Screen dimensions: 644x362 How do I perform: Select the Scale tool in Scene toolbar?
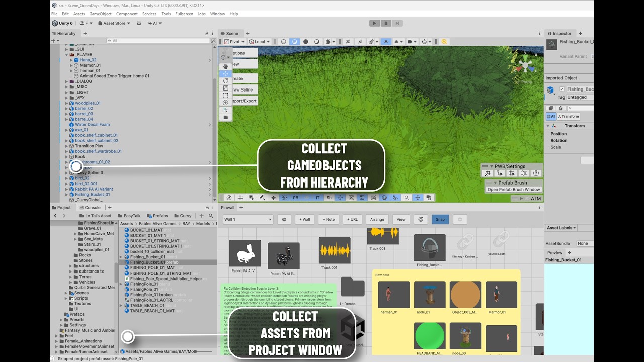coord(226,88)
